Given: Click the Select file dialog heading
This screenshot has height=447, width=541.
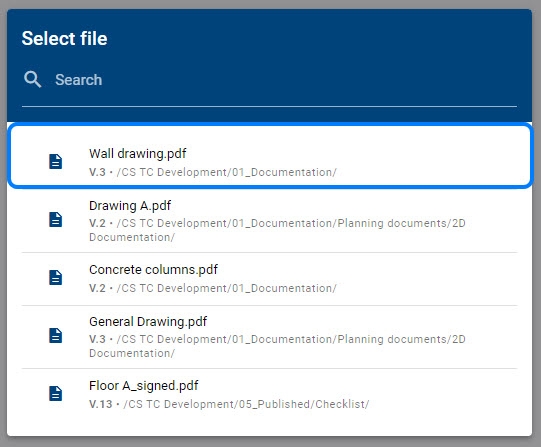Looking at the screenshot, I should (x=65, y=38).
